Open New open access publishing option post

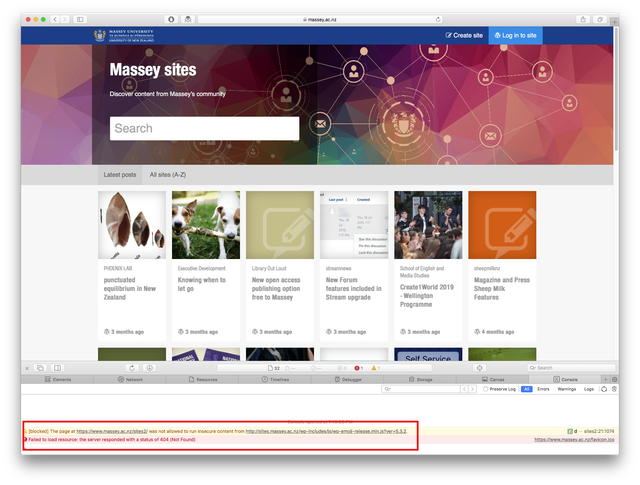pos(276,289)
